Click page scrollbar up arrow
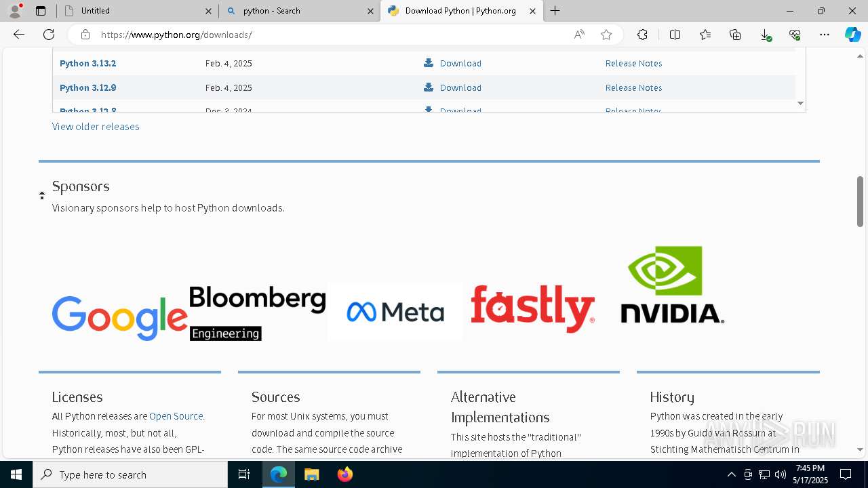Image resolution: width=868 pixels, height=488 pixels. [x=860, y=56]
